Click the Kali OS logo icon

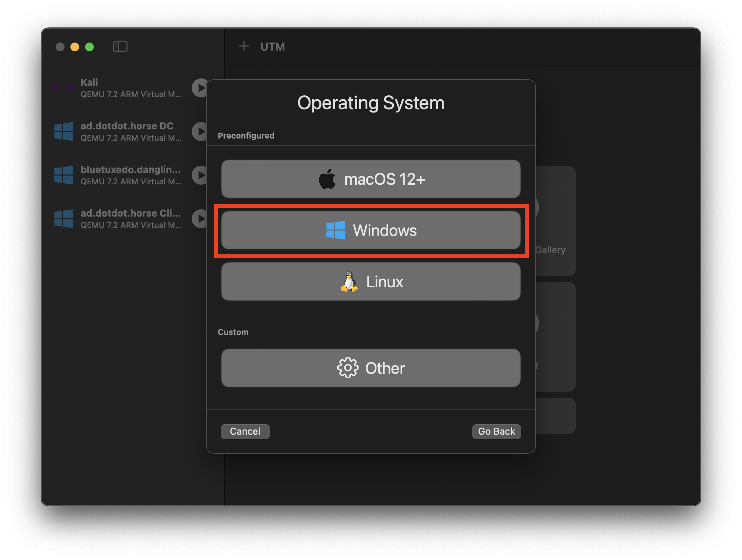tap(63, 88)
